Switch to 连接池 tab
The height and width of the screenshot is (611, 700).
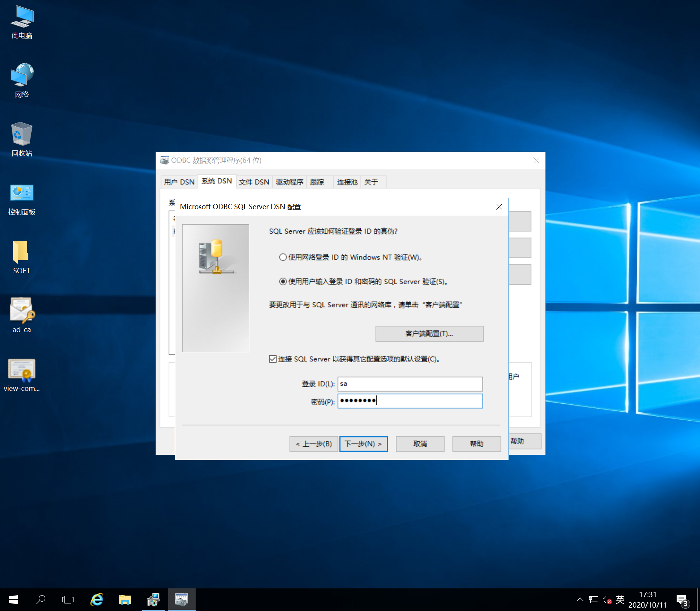click(347, 182)
